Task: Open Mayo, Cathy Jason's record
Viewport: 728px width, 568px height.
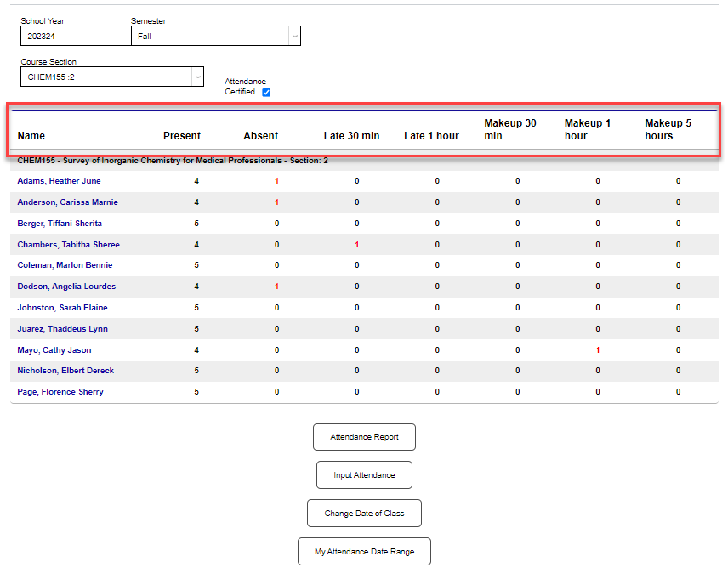Action: [54, 349]
